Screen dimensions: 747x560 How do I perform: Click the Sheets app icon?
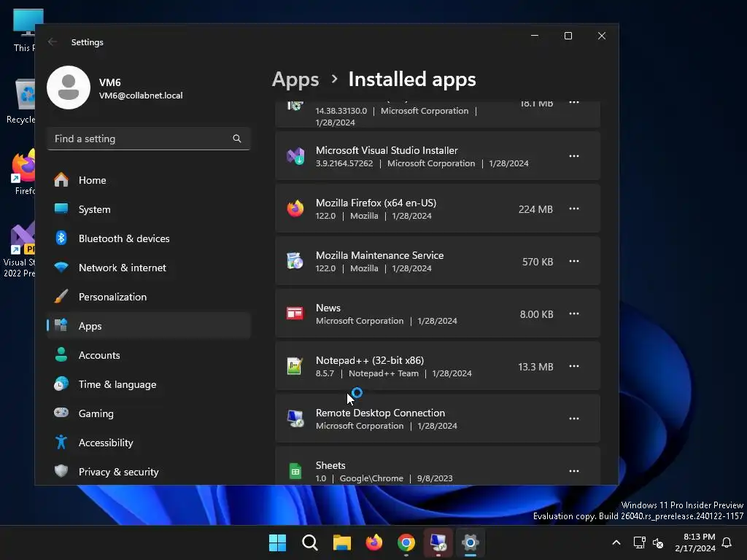pos(295,471)
